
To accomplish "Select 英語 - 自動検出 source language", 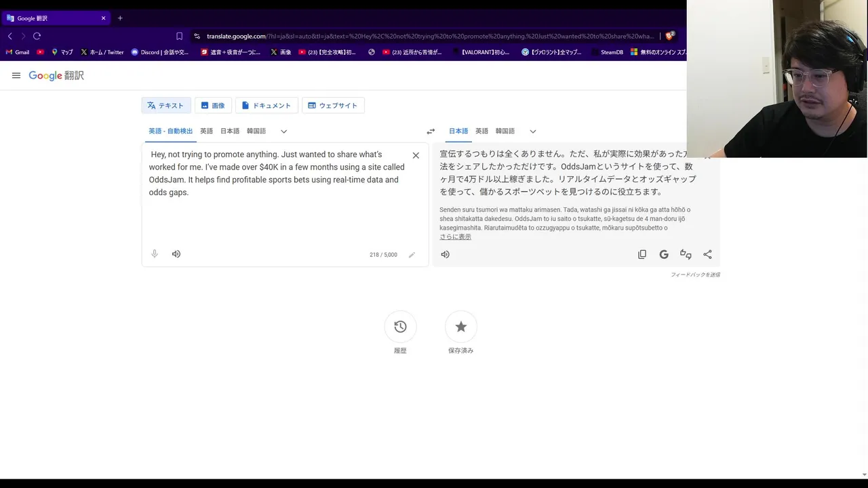I will point(170,131).
